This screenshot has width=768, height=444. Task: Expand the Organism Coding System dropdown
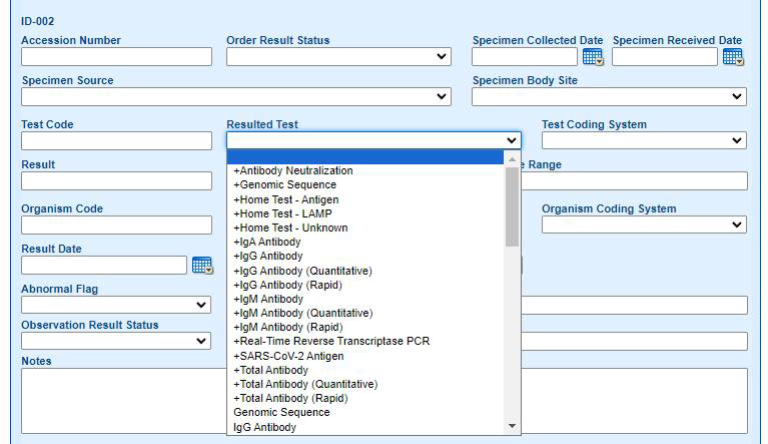coord(644,224)
